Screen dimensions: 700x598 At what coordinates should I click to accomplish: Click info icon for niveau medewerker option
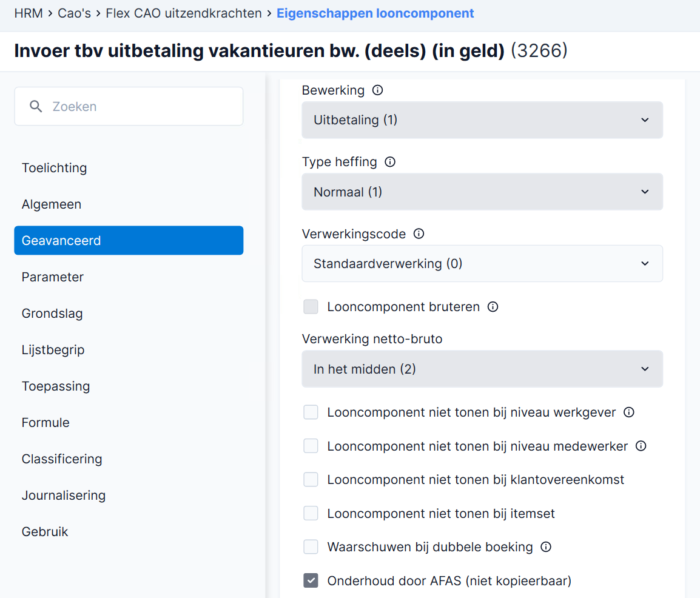[x=641, y=446]
